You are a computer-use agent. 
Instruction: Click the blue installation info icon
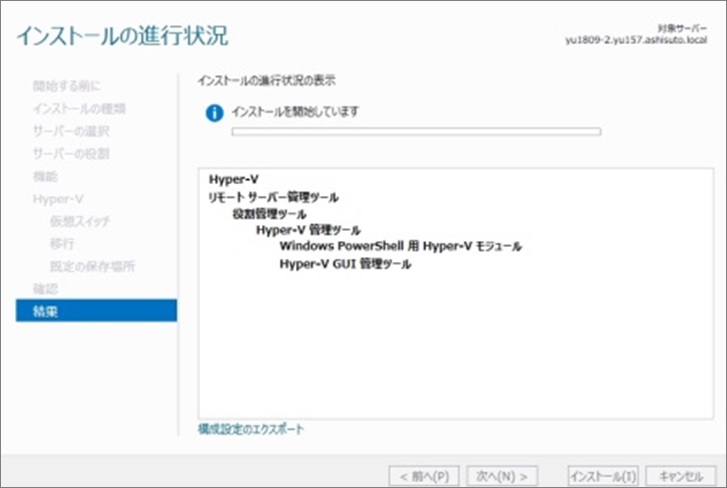213,113
